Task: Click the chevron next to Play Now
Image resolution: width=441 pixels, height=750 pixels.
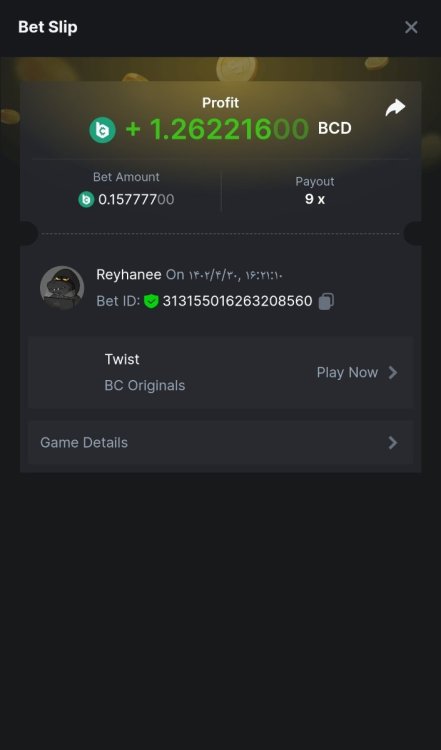Action: click(393, 373)
